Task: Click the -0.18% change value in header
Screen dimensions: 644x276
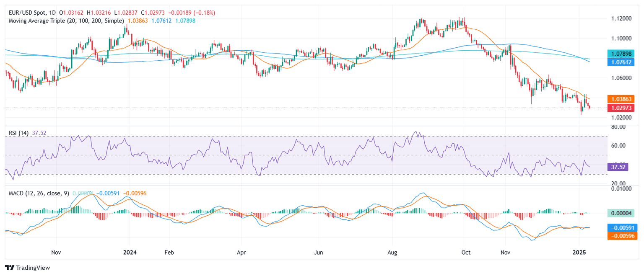Action: 204,13
